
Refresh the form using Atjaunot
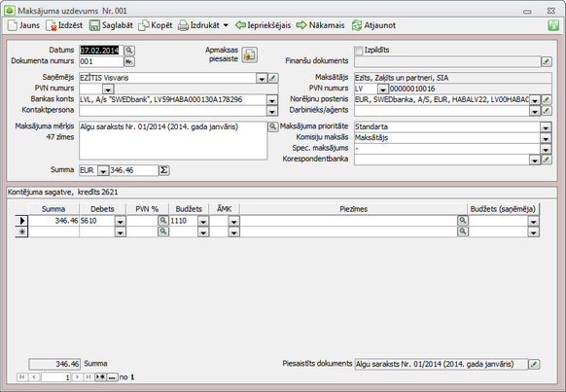373,25
